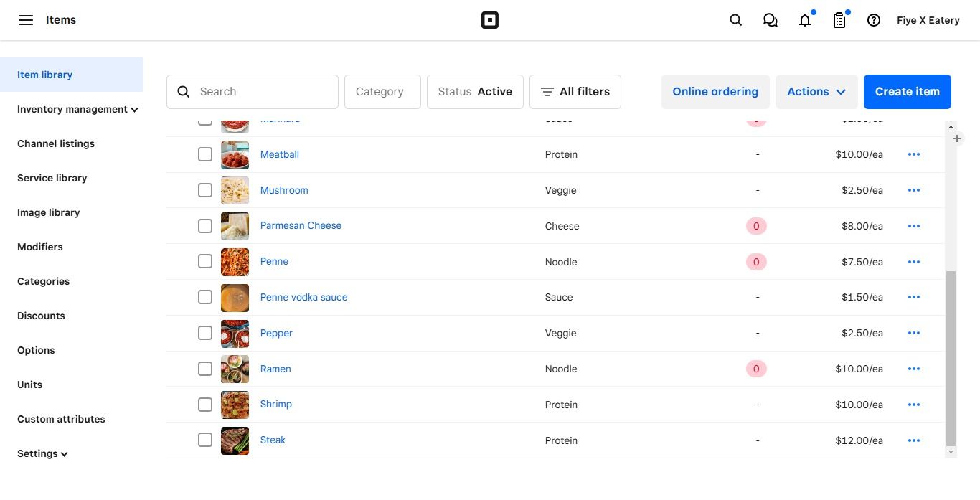
Task: Open the help question mark icon
Action: (873, 20)
